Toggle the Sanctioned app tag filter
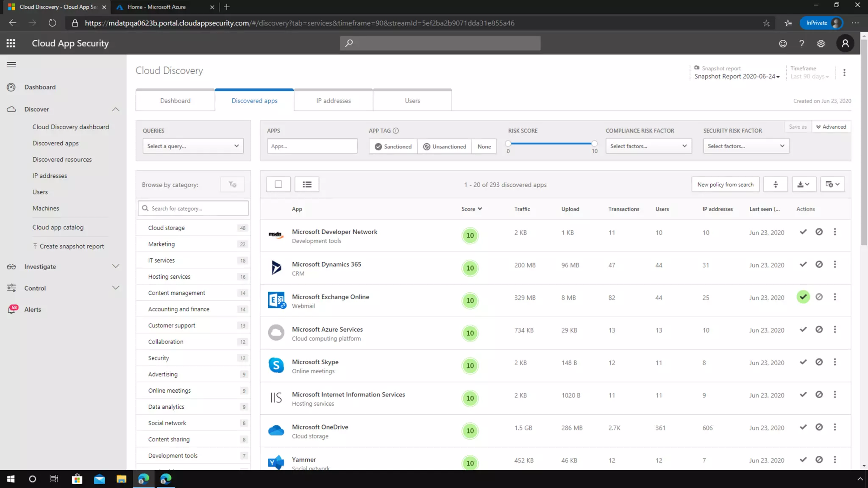868x488 pixels. pos(393,147)
